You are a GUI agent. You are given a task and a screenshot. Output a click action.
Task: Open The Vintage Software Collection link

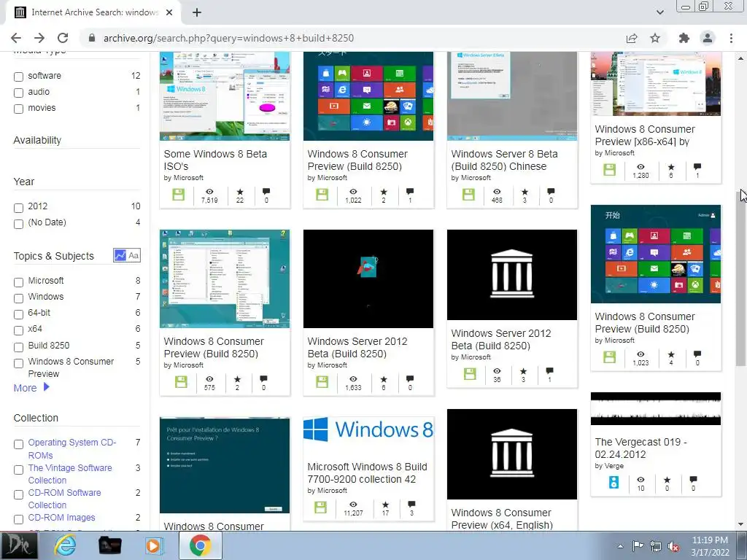coord(70,474)
